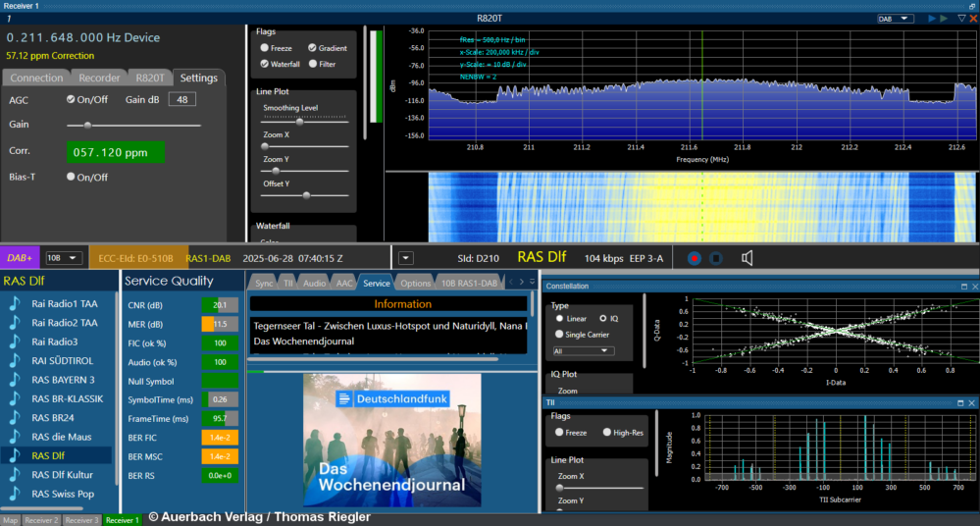This screenshot has height=526, width=980.
Task: Click the music note icon for Rai Radio1 TAA
Action: coord(15,304)
